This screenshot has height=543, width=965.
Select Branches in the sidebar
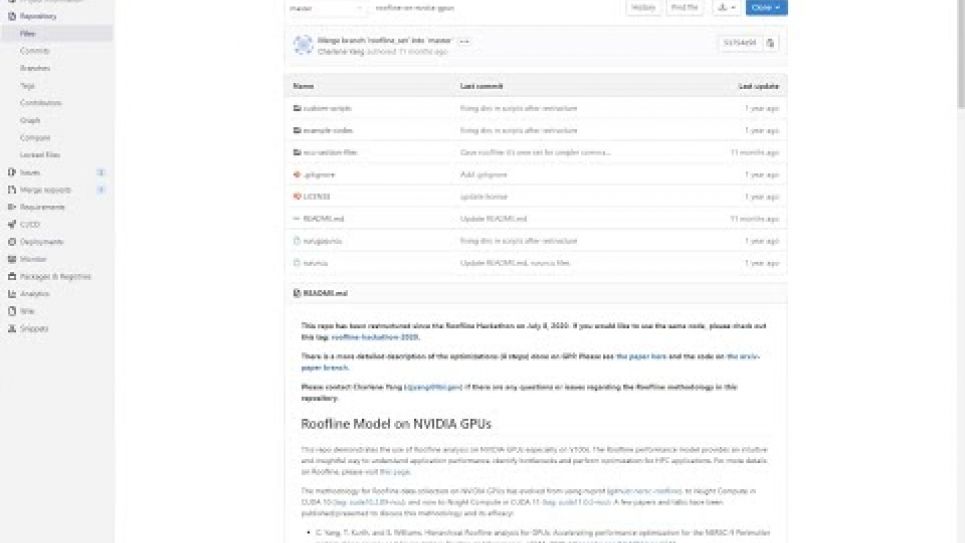[x=35, y=68]
